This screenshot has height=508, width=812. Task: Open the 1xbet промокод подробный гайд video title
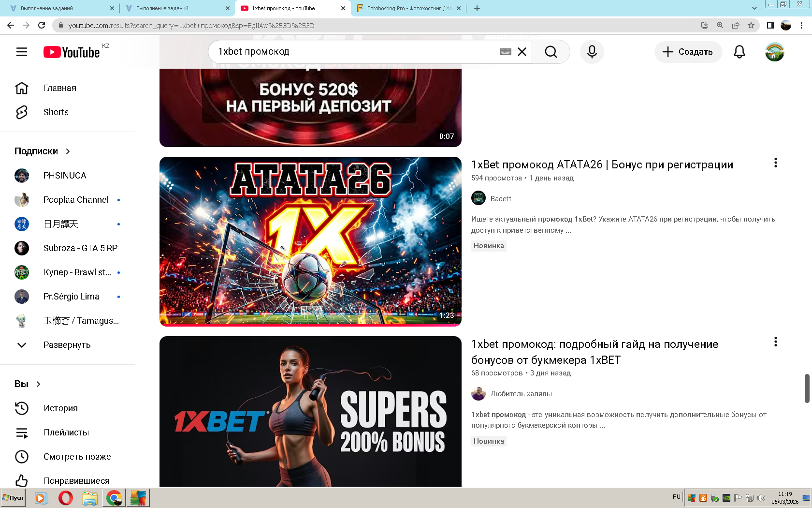[x=594, y=352]
